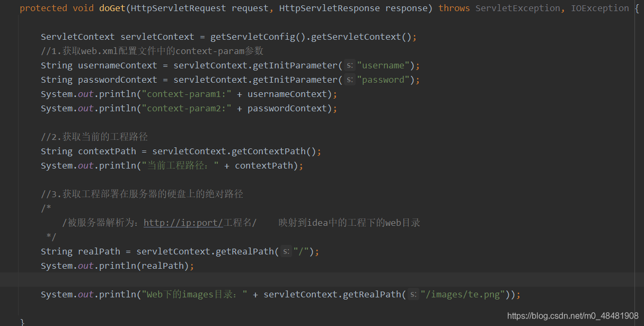The image size is (644, 326).
Task: Click the closing */ of the block comment
Action: (51, 236)
